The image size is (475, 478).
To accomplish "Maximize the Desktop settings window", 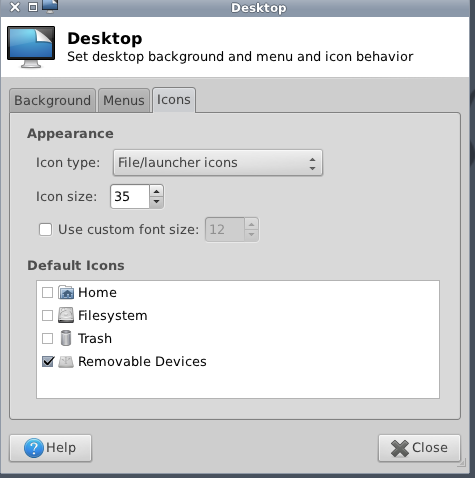I will coord(33,7).
